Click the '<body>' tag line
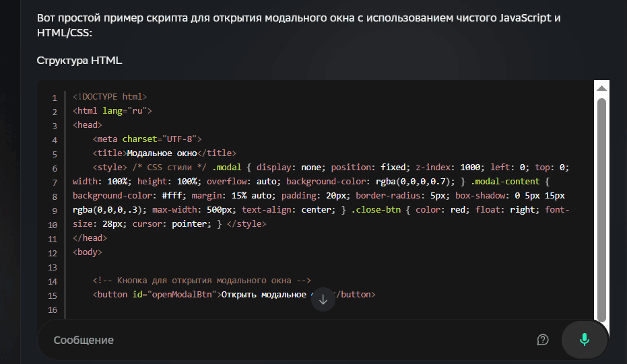The height and width of the screenshot is (364, 627). tap(87, 252)
